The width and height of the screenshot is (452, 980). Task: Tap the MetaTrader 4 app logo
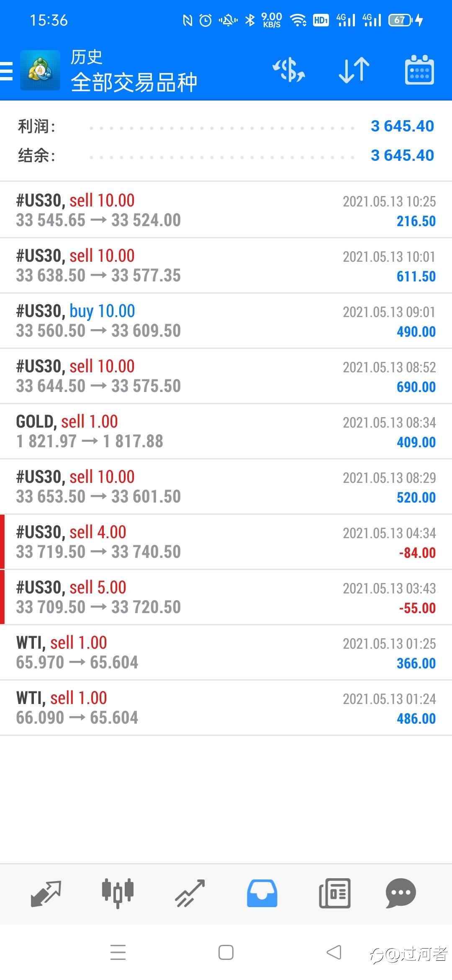click(x=40, y=70)
